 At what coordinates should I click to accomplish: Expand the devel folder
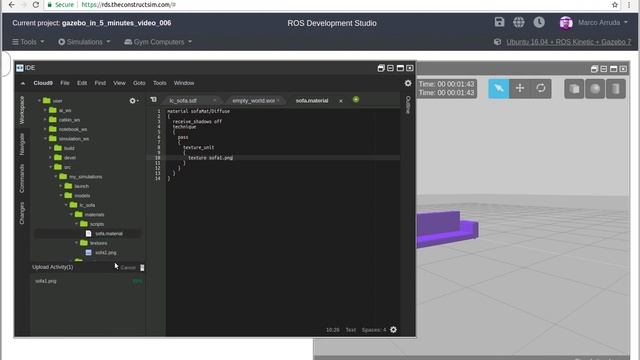tap(51, 158)
